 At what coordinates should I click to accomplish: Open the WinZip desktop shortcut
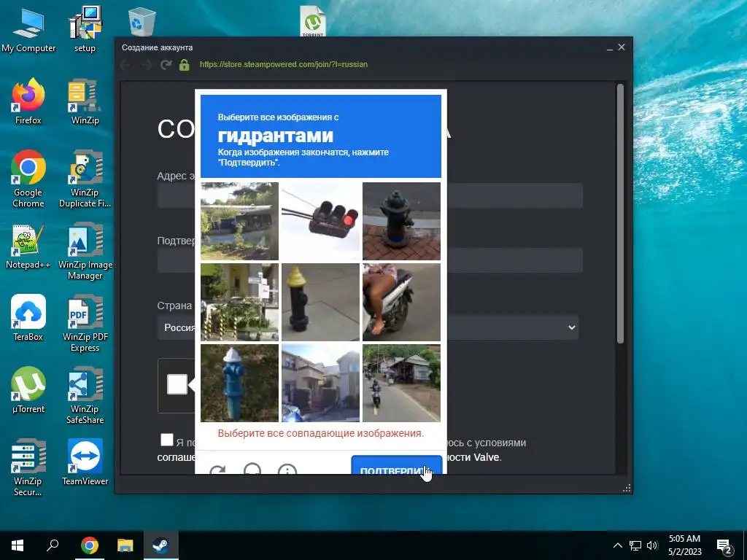click(85, 102)
